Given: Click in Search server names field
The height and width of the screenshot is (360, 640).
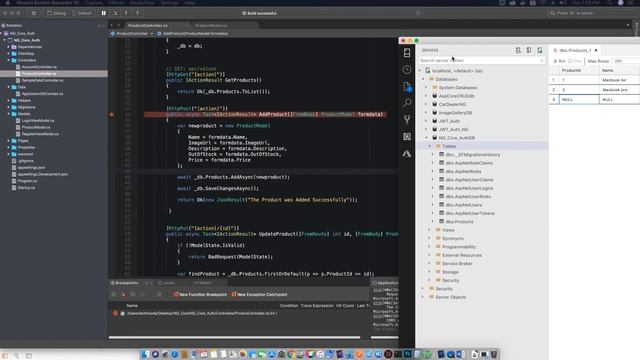Looking at the screenshot, I should (481, 60).
